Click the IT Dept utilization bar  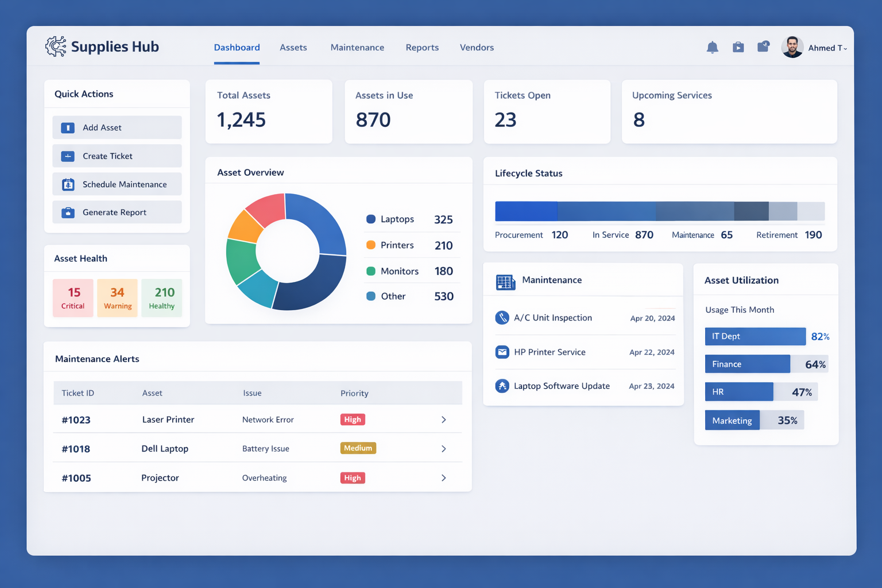[755, 336]
